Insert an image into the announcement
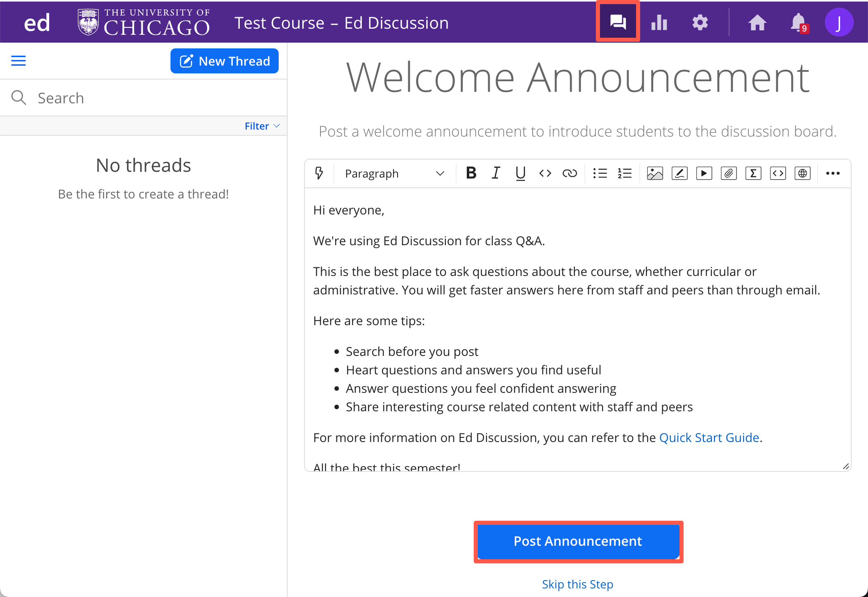The width and height of the screenshot is (868, 597). [654, 173]
